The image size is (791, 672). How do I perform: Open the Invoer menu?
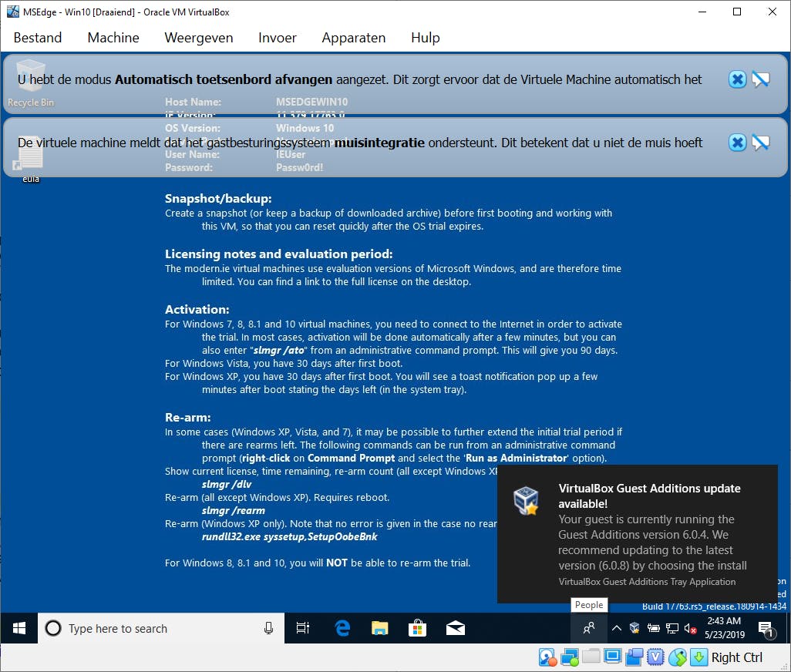click(x=277, y=38)
